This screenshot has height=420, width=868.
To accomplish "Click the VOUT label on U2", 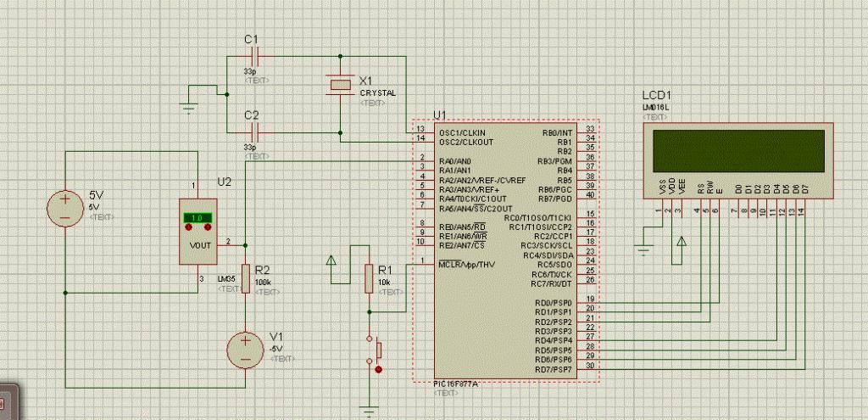I will pyautogui.click(x=199, y=245).
